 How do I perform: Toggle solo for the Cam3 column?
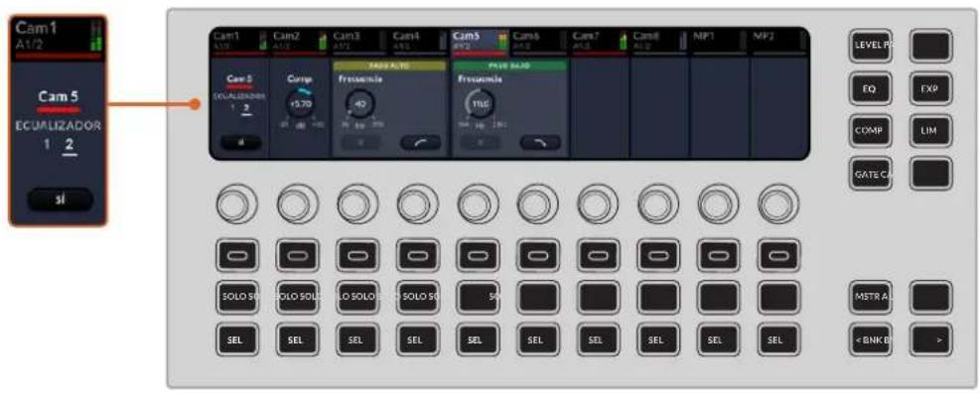click(x=356, y=298)
